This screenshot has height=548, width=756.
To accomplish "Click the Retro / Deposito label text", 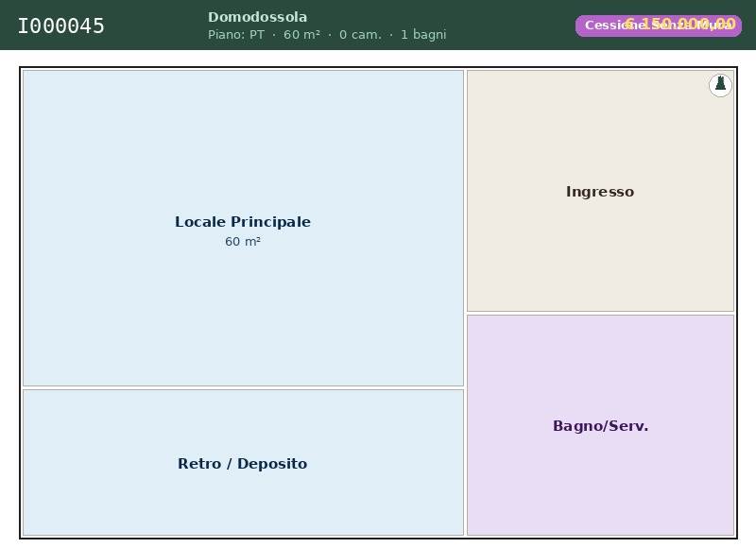I will click(243, 464).
